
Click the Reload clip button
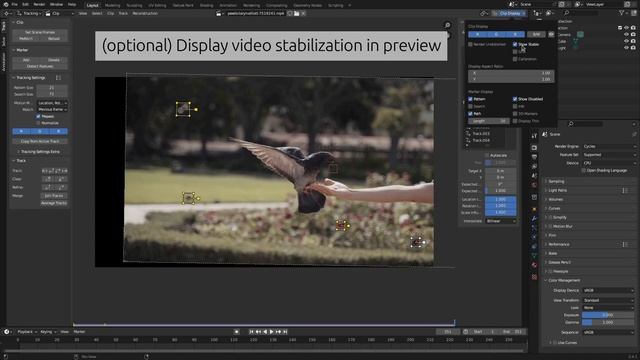[54, 39]
